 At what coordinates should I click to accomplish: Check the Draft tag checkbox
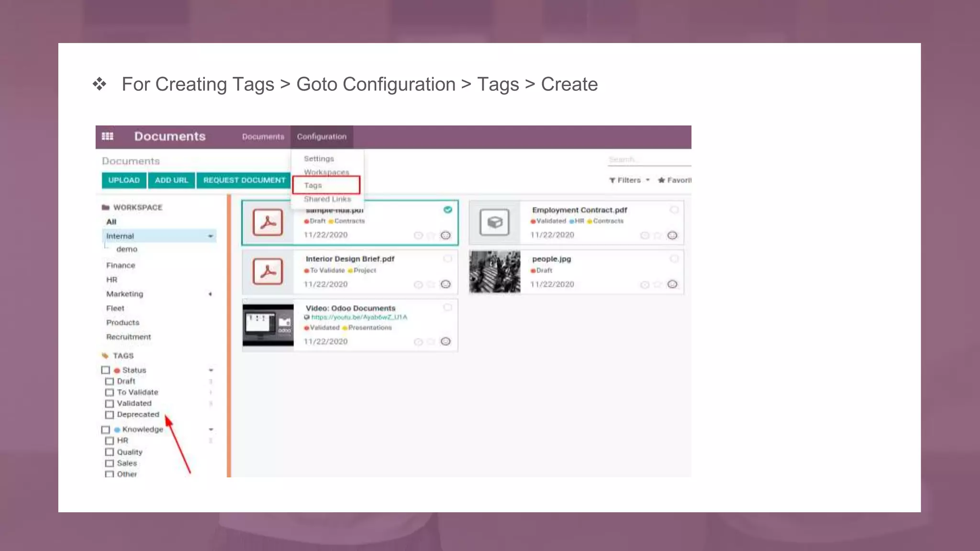(x=110, y=381)
